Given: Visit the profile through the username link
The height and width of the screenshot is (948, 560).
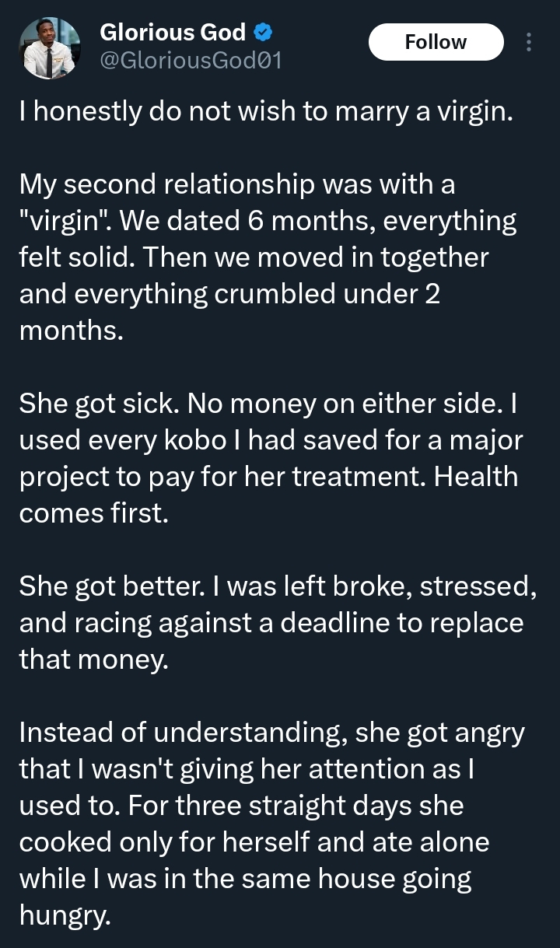Looking at the screenshot, I should 188,55.
